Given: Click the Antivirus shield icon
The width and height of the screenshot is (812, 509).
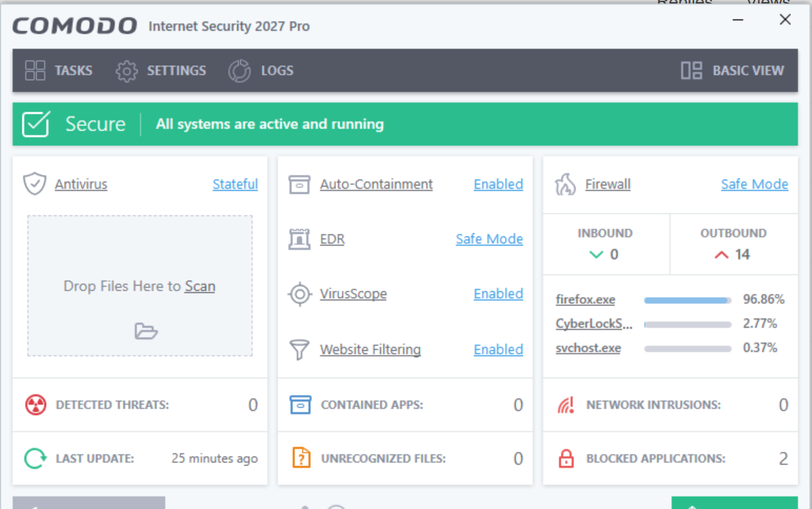Looking at the screenshot, I should pyautogui.click(x=34, y=184).
